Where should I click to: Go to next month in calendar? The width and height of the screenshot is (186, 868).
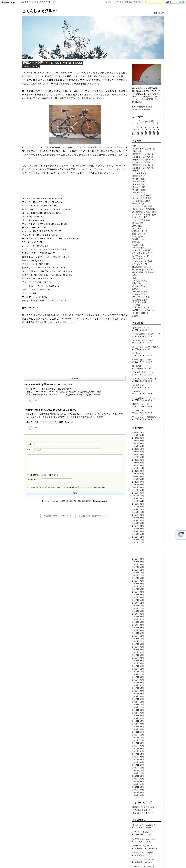coord(156,121)
